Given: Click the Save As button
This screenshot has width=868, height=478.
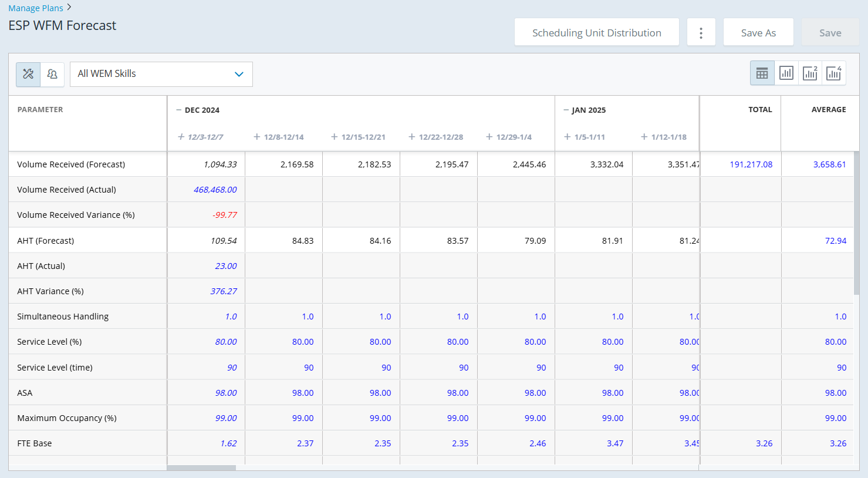Looking at the screenshot, I should (758, 32).
